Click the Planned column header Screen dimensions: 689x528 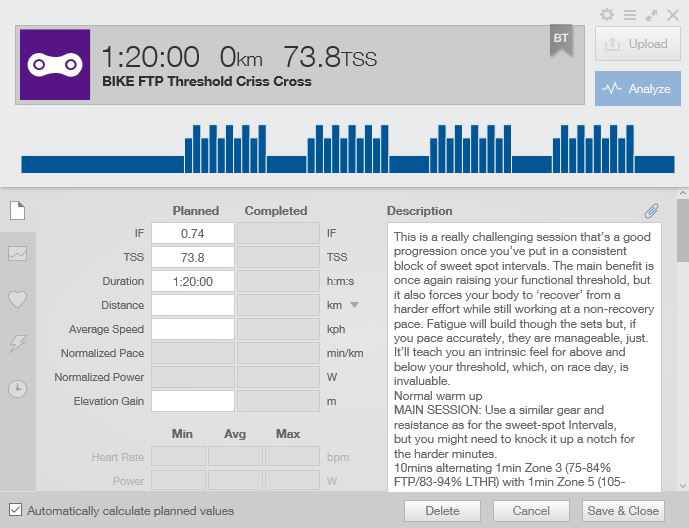tap(196, 211)
